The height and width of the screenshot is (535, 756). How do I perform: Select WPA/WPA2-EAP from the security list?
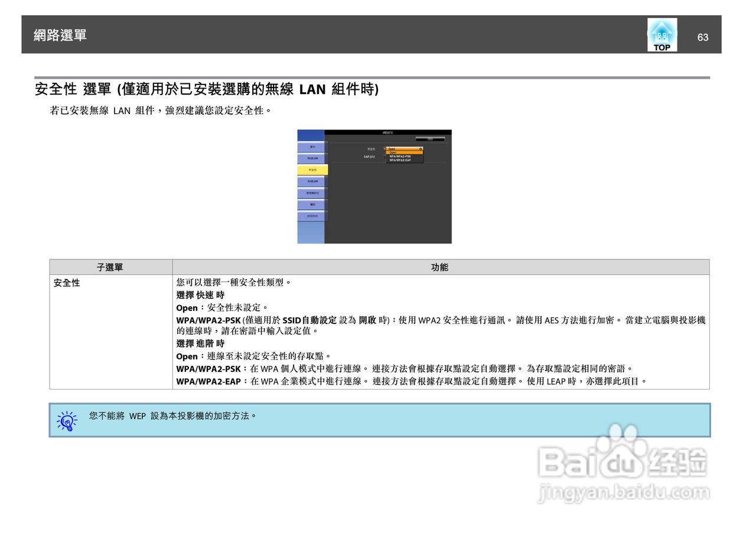pos(400,161)
